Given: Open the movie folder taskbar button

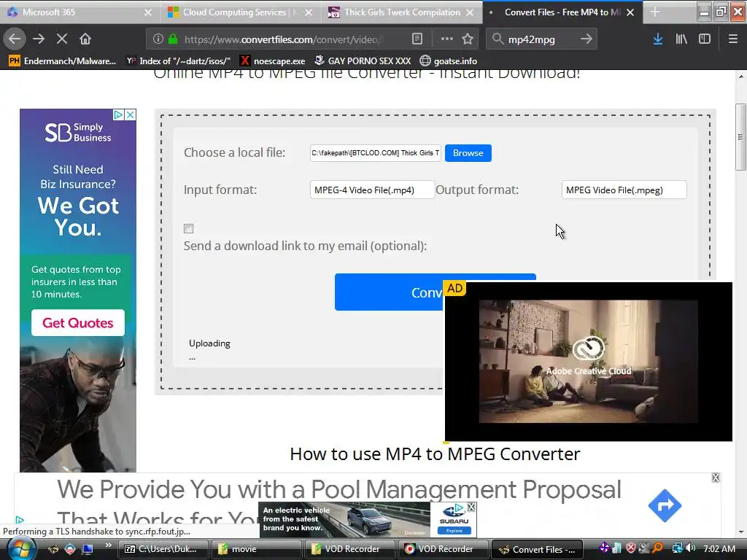Looking at the screenshot, I should pyautogui.click(x=256, y=549).
